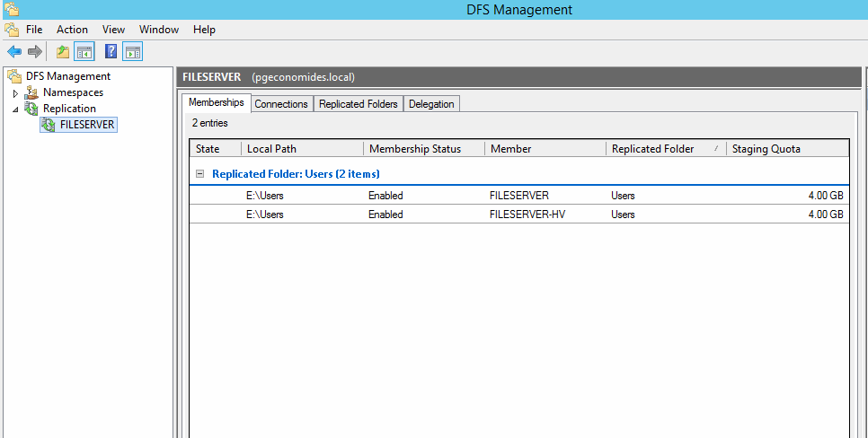Click the Back arrow toolbar icon
This screenshot has width=868, height=438.
pyautogui.click(x=14, y=51)
